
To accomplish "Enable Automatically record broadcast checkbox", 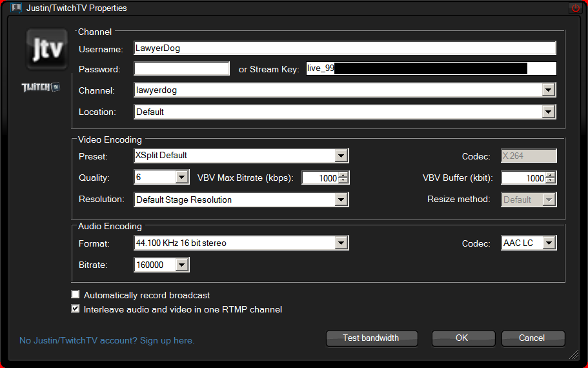I will click(x=76, y=295).
